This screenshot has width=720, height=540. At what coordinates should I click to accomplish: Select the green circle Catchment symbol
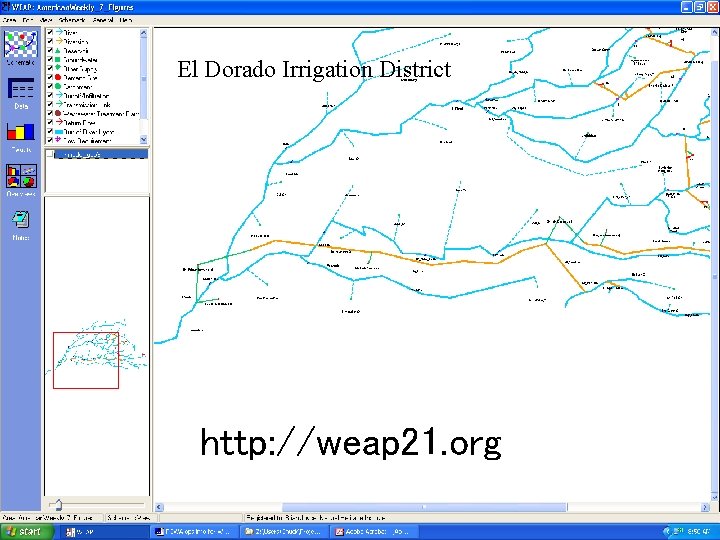(x=58, y=86)
